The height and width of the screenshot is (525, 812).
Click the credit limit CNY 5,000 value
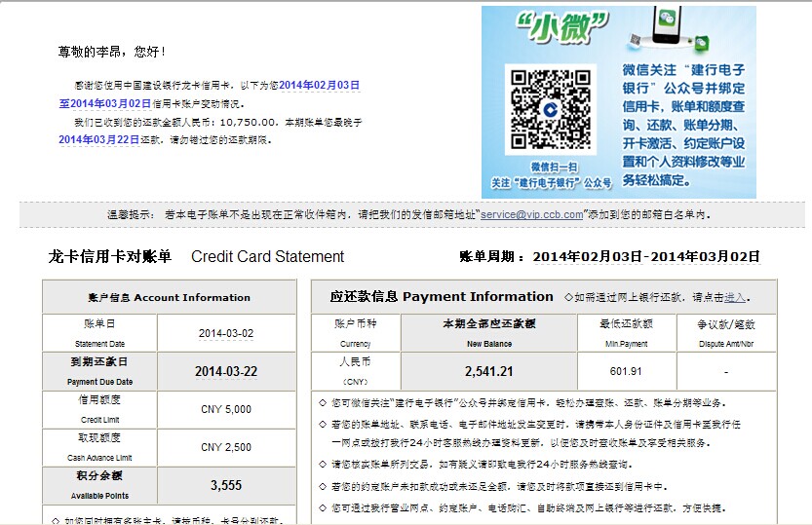[226, 409]
